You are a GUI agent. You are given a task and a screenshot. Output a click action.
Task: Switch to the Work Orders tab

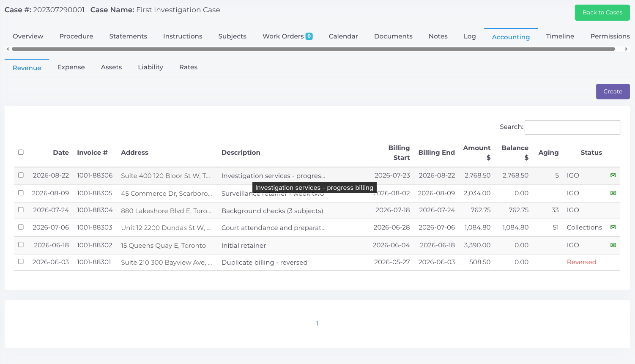(287, 36)
